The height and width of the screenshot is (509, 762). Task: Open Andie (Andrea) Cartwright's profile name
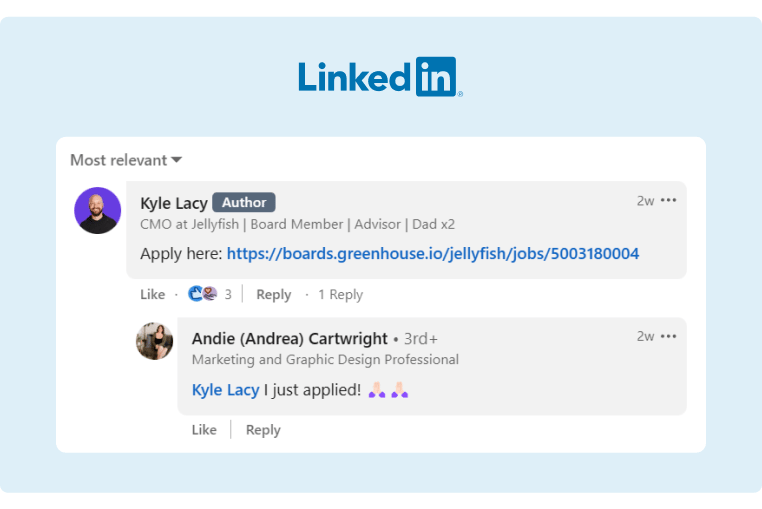(290, 338)
